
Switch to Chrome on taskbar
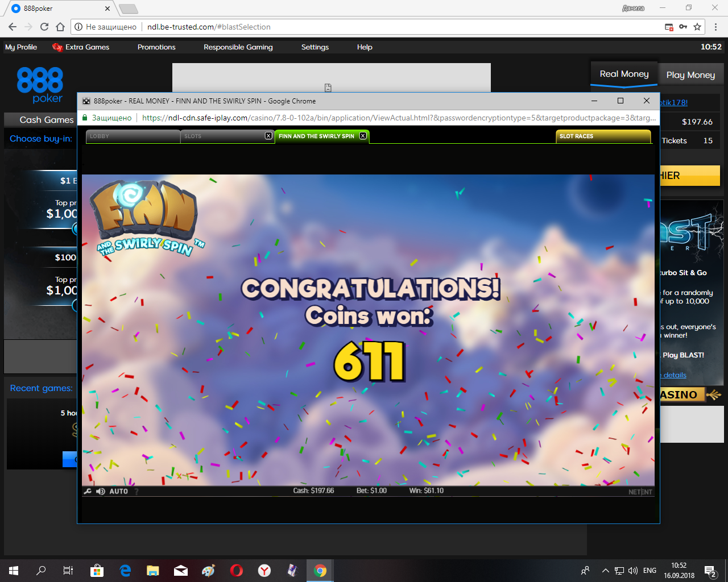tap(320, 571)
